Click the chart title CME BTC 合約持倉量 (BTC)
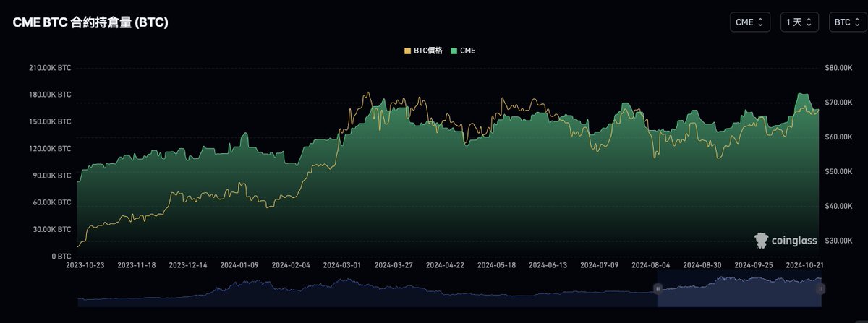This screenshot has width=868, height=323. coord(90,23)
